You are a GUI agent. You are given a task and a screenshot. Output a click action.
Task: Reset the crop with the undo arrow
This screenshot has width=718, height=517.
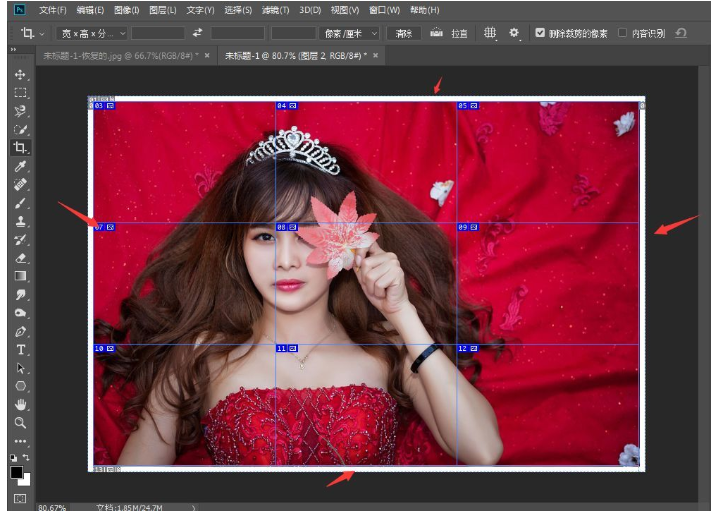tap(681, 33)
